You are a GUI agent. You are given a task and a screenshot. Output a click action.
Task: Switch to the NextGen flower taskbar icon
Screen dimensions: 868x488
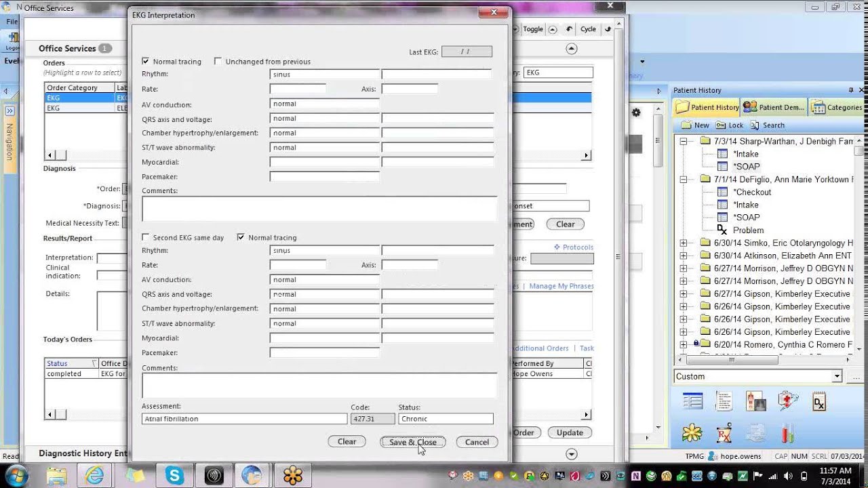coord(292,475)
